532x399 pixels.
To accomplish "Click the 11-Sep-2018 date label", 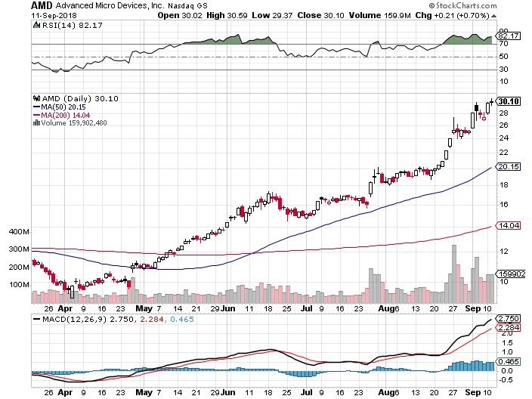I will point(54,16).
